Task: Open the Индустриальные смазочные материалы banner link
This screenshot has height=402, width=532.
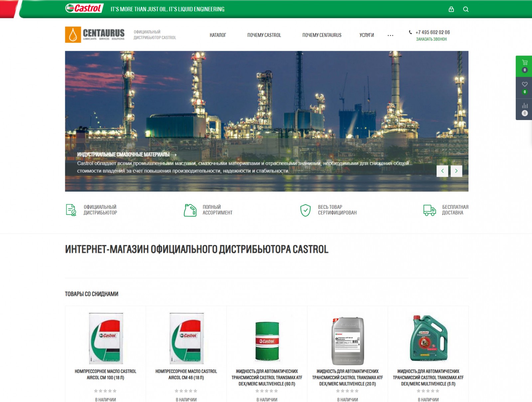Action: click(x=127, y=155)
